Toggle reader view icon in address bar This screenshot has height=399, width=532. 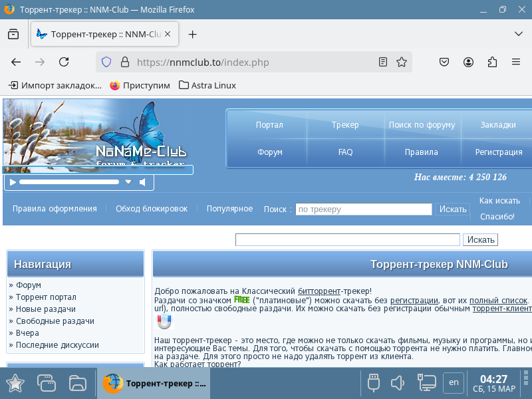click(383, 62)
